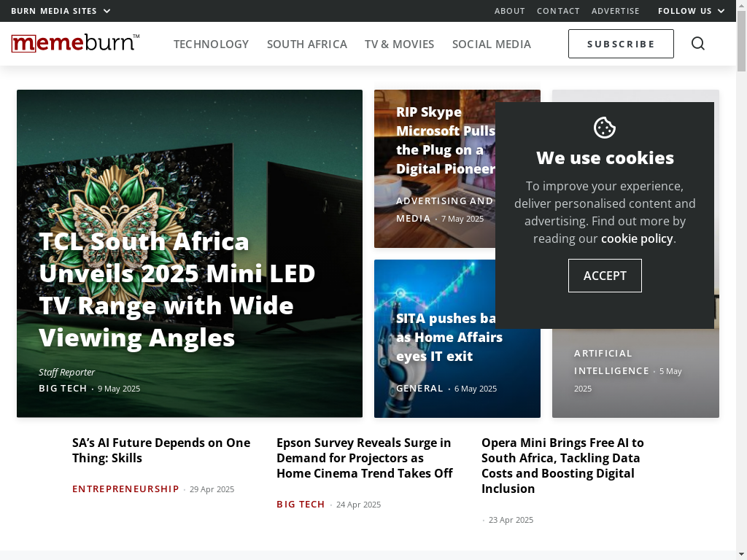Open the Technology menu item
The image size is (747, 560).
[211, 44]
